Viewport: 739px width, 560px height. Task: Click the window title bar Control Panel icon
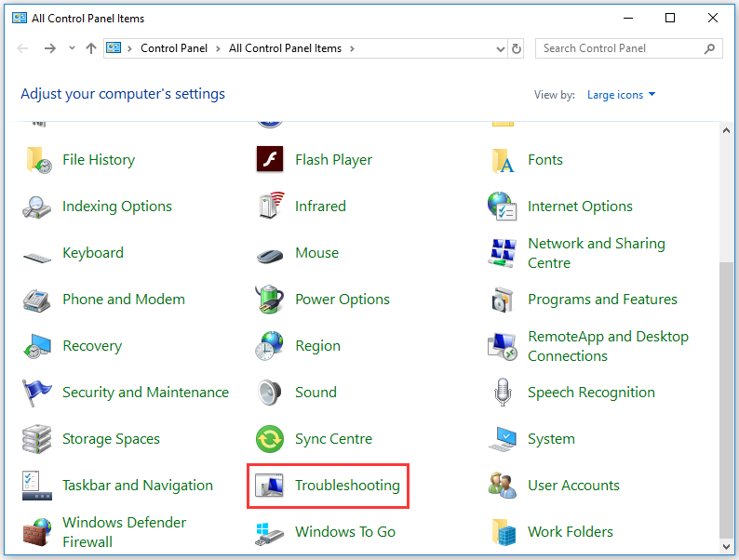tap(20, 18)
